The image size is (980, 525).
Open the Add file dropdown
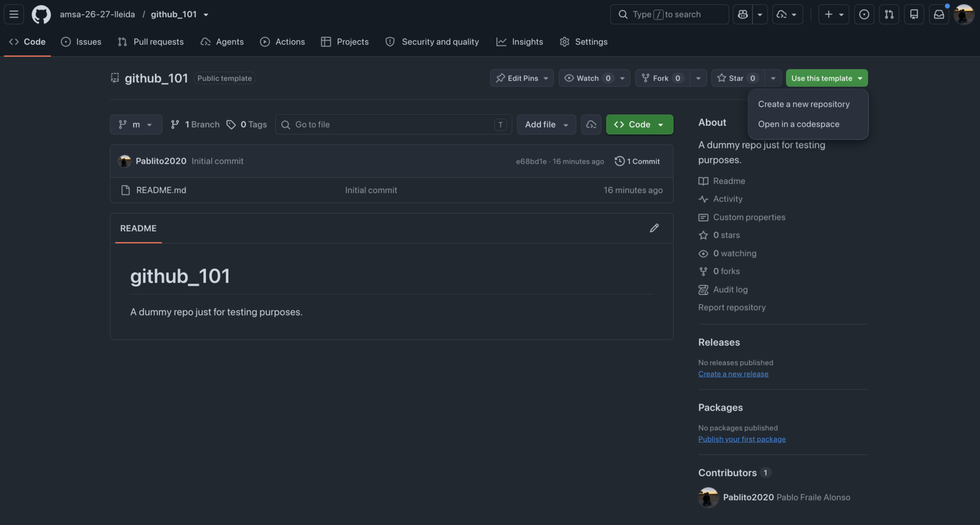click(547, 124)
